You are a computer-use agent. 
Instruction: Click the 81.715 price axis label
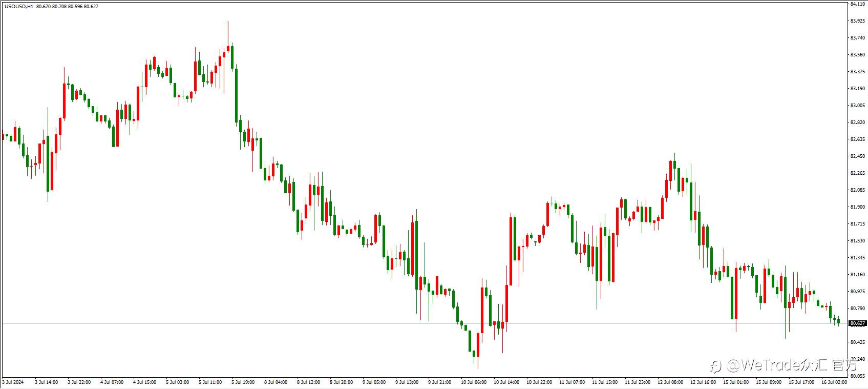pos(857,224)
